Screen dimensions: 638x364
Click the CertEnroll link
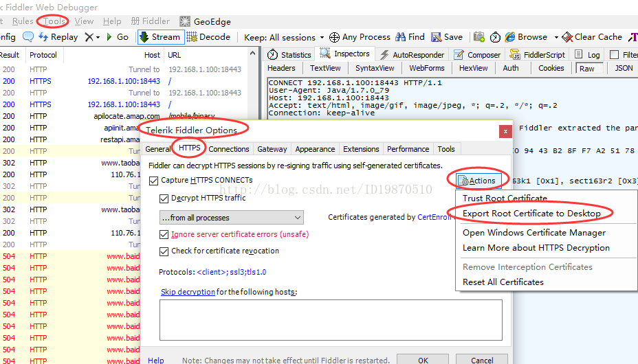pyautogui.click(x=434, y=217)
